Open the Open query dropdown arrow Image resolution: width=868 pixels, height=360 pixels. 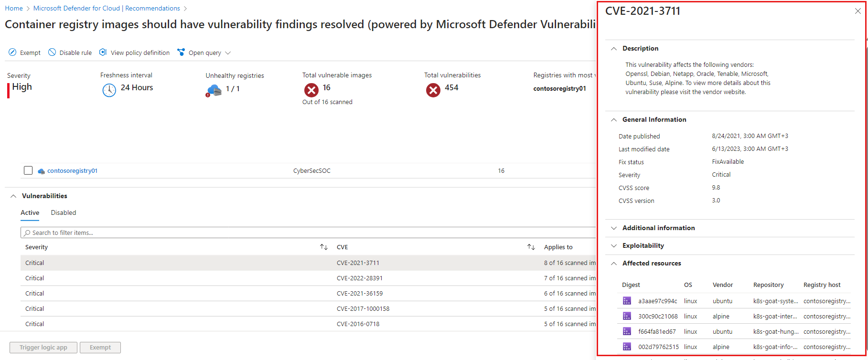click(228, 53)
